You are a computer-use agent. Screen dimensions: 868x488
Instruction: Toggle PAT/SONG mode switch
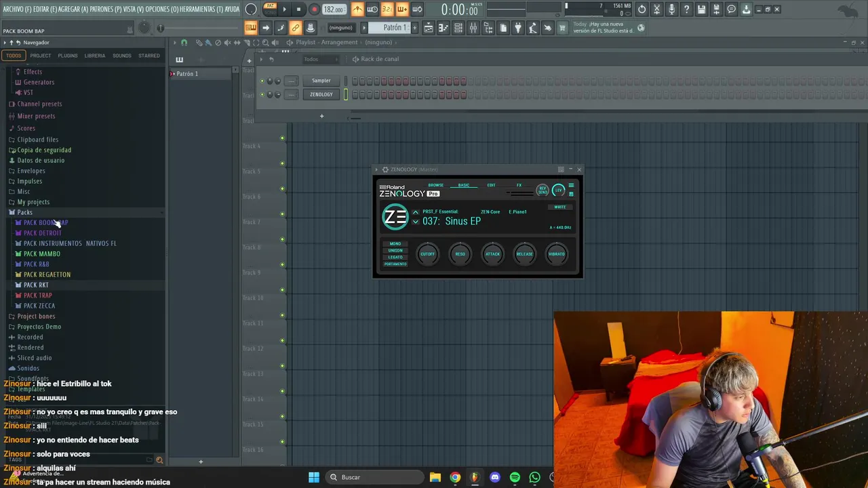270,9
